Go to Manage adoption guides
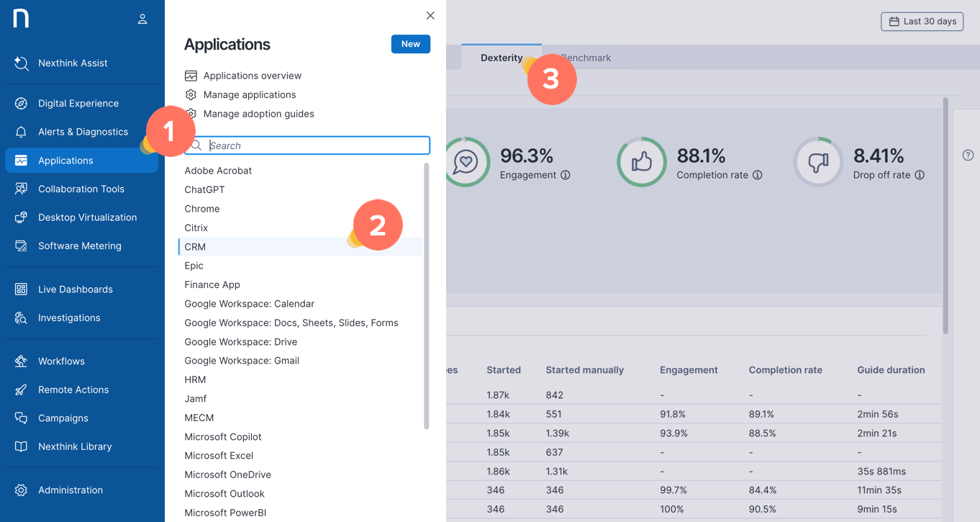 click(x=258, y=114)
